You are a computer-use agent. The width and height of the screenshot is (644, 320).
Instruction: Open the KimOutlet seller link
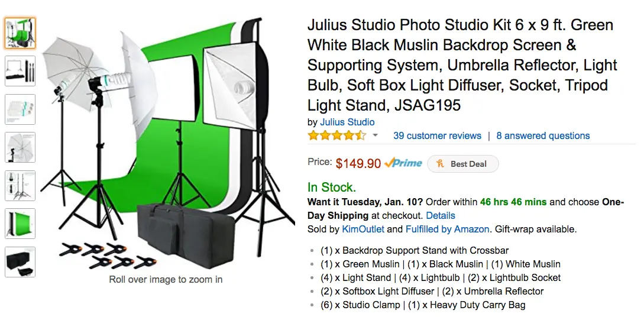363,230
